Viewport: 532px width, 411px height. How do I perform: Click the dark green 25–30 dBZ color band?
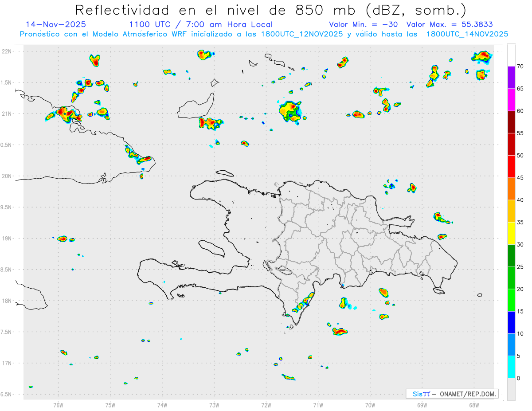tap(511, 256)
